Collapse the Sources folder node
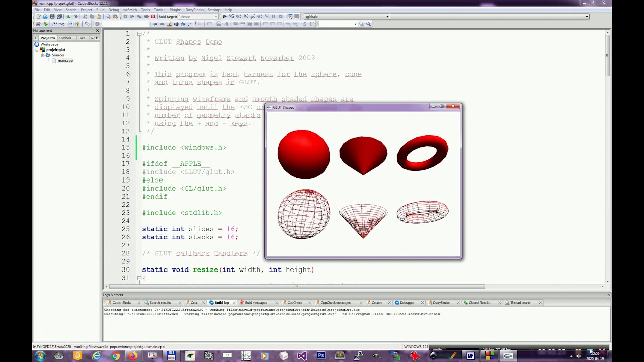The image size is (644, 362). coord(43,55)
